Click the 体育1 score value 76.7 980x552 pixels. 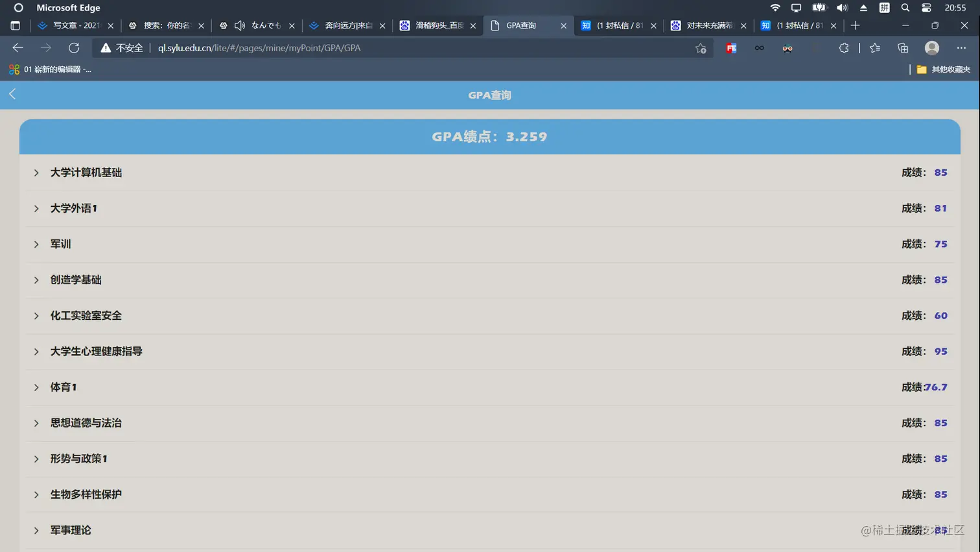936,387
